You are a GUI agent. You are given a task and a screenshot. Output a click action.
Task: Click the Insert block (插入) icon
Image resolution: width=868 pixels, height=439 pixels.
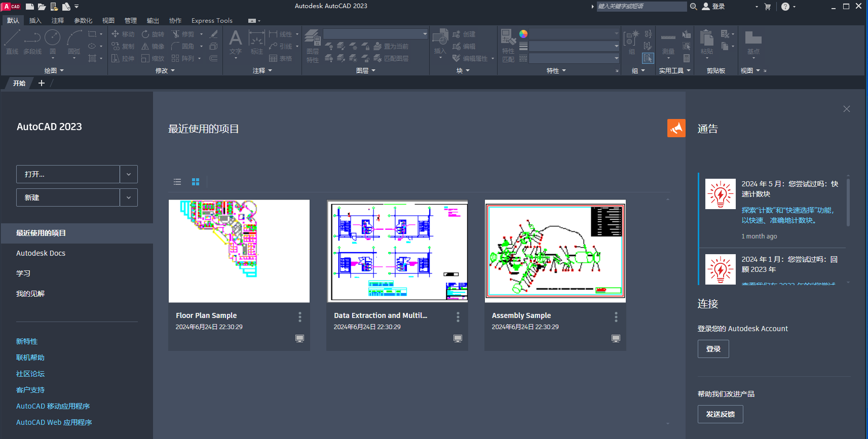pyautogui.click(x=440, y=42)
